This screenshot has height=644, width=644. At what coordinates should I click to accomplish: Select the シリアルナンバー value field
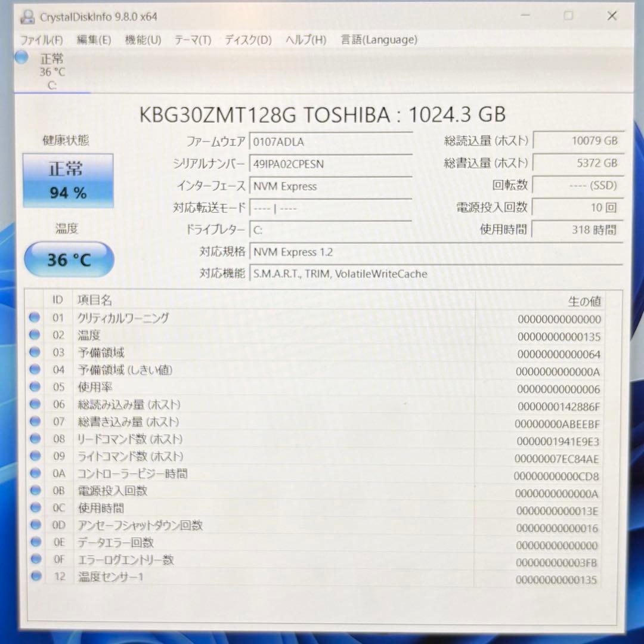[330, 164]
